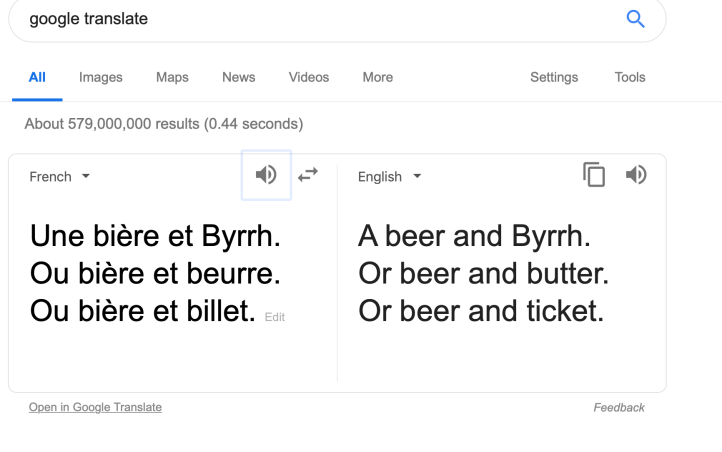The height and width of the screenshot is (452, 722).
Task: Swap the French and English languages
Action: [308, 175]
